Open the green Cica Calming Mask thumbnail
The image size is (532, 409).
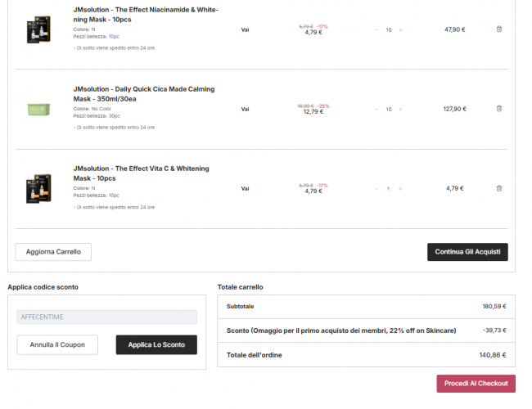tap(38, 109)
